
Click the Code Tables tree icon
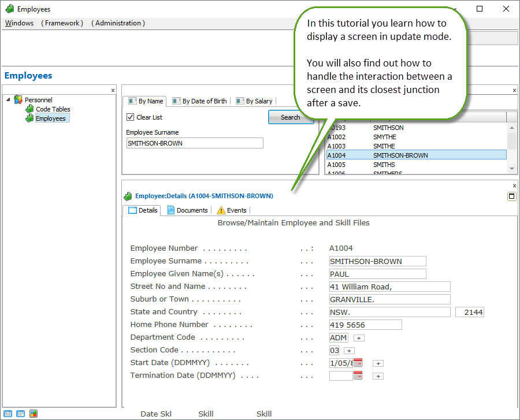[x=30, y=109]
